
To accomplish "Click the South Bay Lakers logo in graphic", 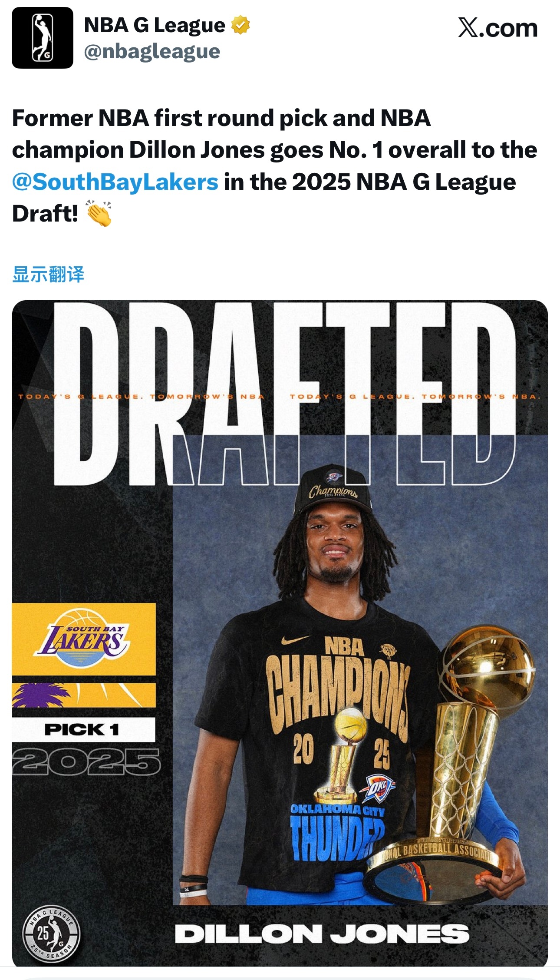I will (82, 638).
